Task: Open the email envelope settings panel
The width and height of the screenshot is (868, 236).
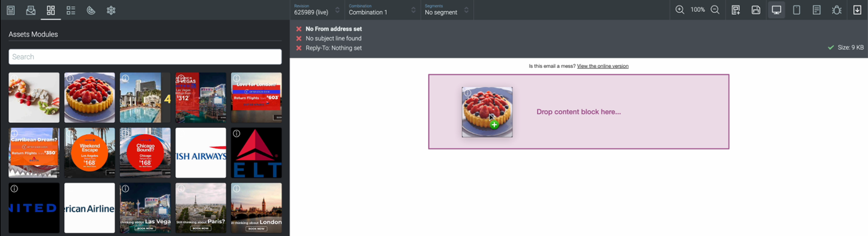Action: pyautogui.click(x=30, y=10)
